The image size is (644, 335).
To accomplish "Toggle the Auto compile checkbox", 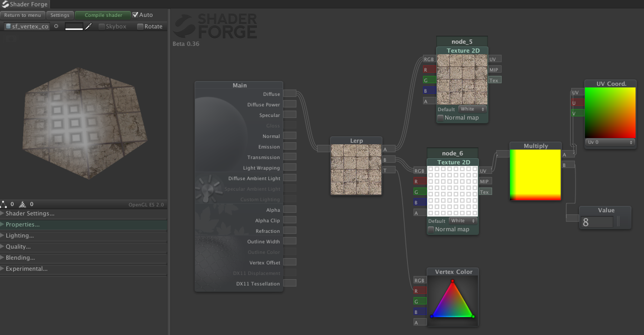I will click(x=135, y=15).
